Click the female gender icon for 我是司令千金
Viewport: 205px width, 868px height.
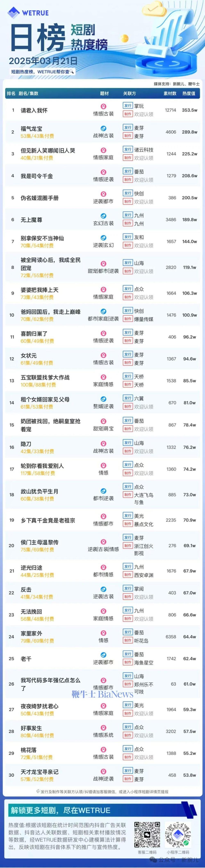[103, 172]
